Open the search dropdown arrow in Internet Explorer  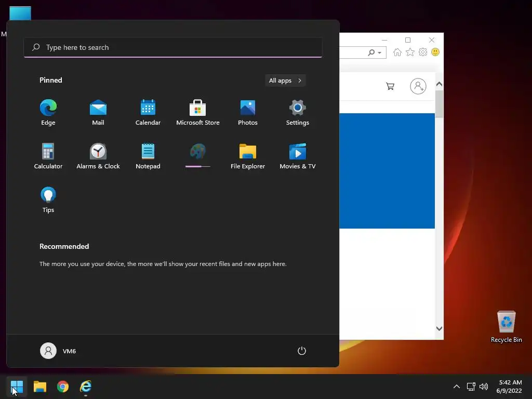pos(380,52)
